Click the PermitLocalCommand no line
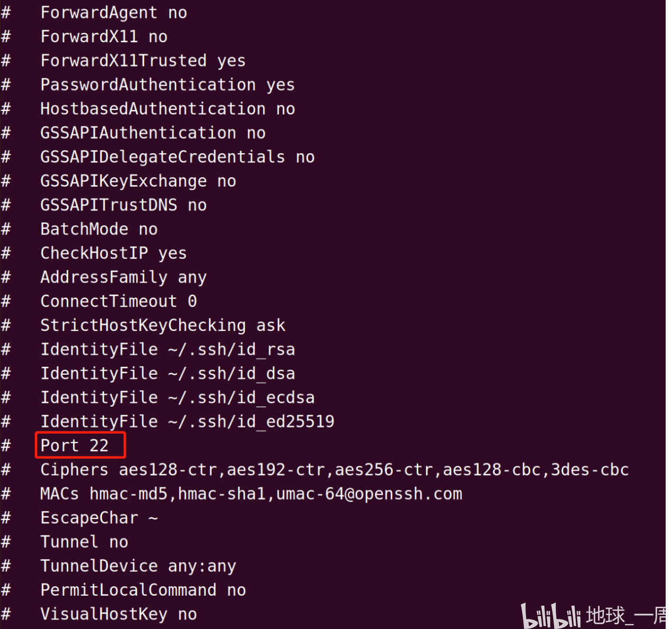 (x=143, y=590)
